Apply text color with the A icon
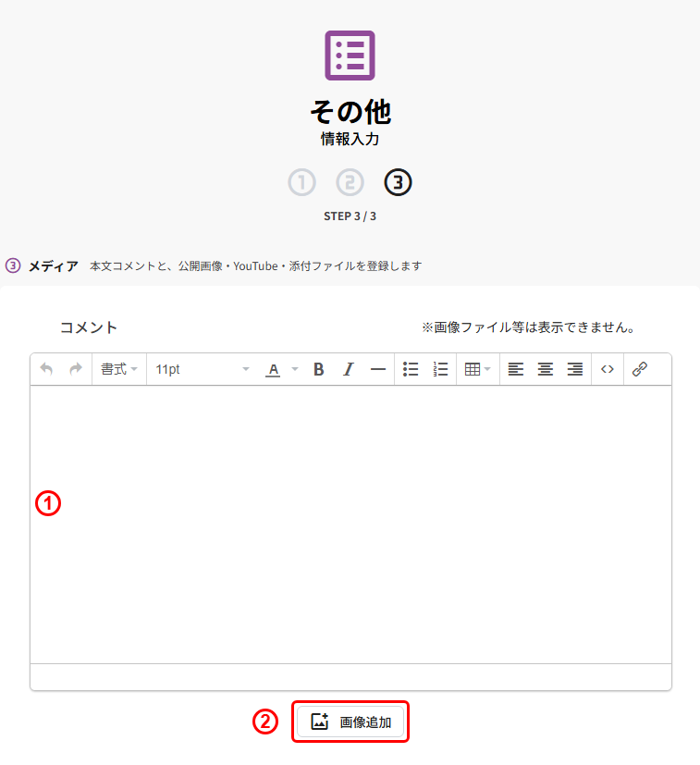The image size is (700, 765). [x=274, y=369]
